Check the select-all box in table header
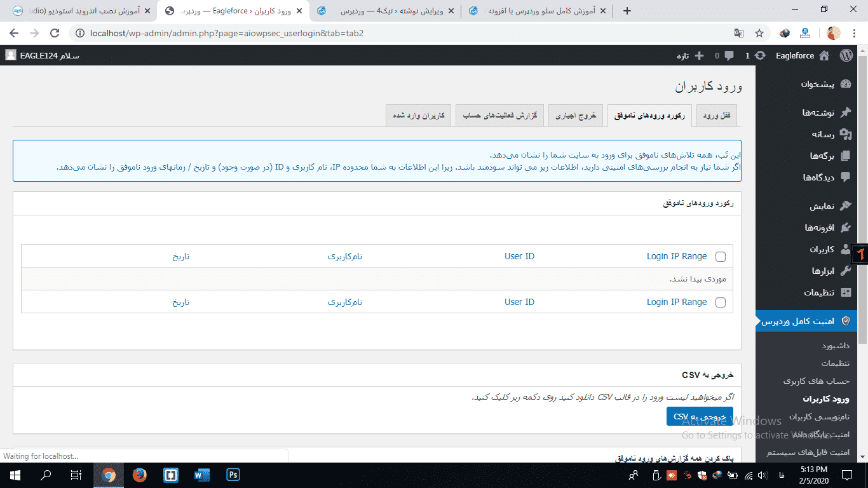Viewport: 868px width, 488px height. [720, 257]
